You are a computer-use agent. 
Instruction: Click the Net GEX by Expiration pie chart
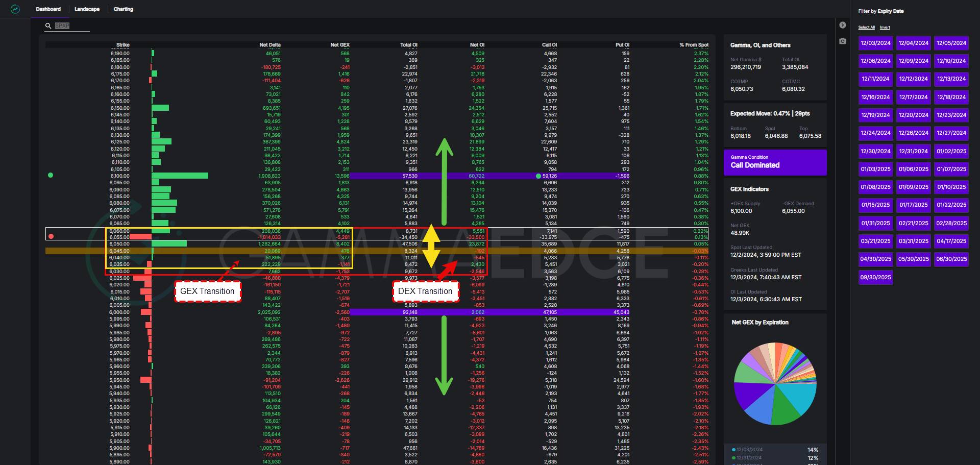point(775,384)
